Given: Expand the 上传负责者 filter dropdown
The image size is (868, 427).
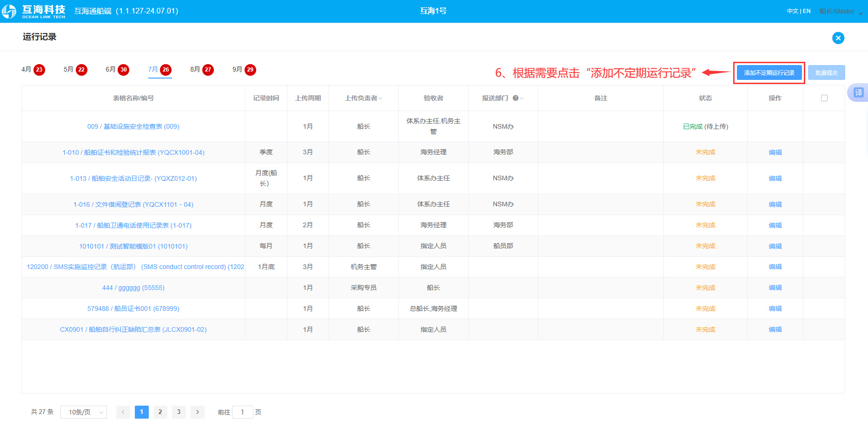Looking at the screenshot, I should (x=380, y=99).
